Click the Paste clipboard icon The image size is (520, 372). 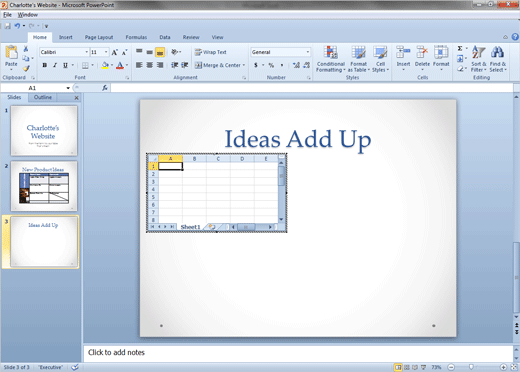point(11,53)
